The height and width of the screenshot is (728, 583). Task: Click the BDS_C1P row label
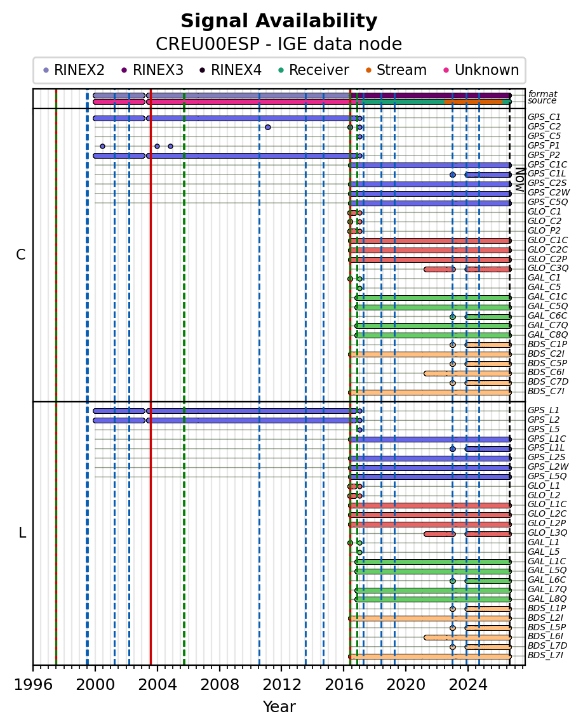(x=547, y=344)
